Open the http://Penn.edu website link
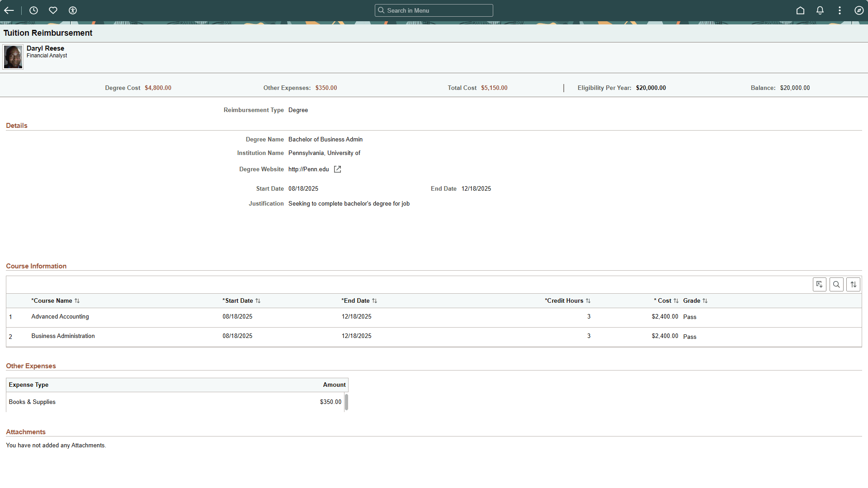This screenshot has width=868, height=488. pos(309,169)
